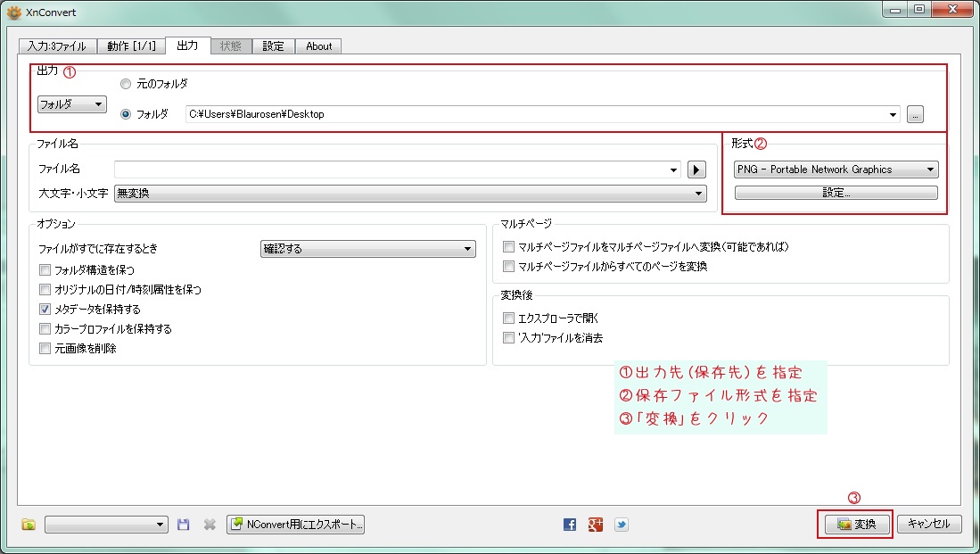This screenshot has height=554, width=980.
Task: Share on Facebook icon
Action: click(x=570, y=525)
